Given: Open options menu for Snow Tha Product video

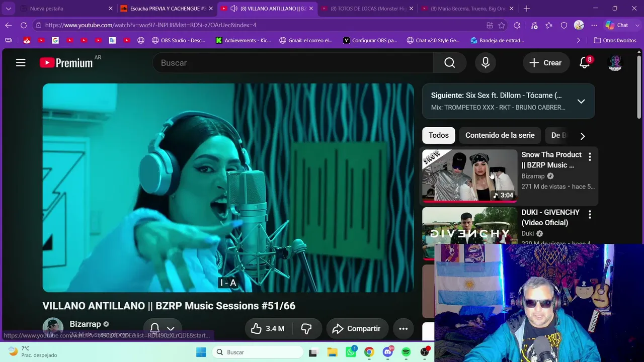Looking at the screenshot, I should [590, 157].
